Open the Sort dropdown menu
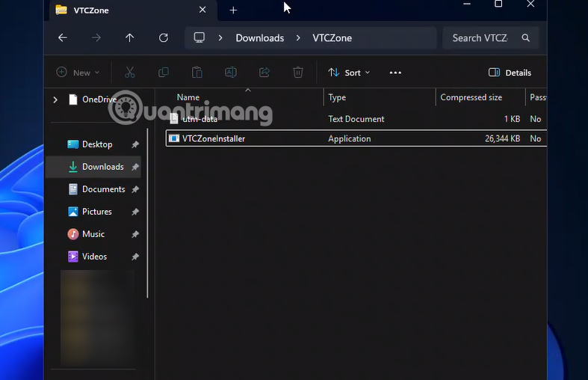The height and width of the screenshot is (380, 588). [349, 73]
